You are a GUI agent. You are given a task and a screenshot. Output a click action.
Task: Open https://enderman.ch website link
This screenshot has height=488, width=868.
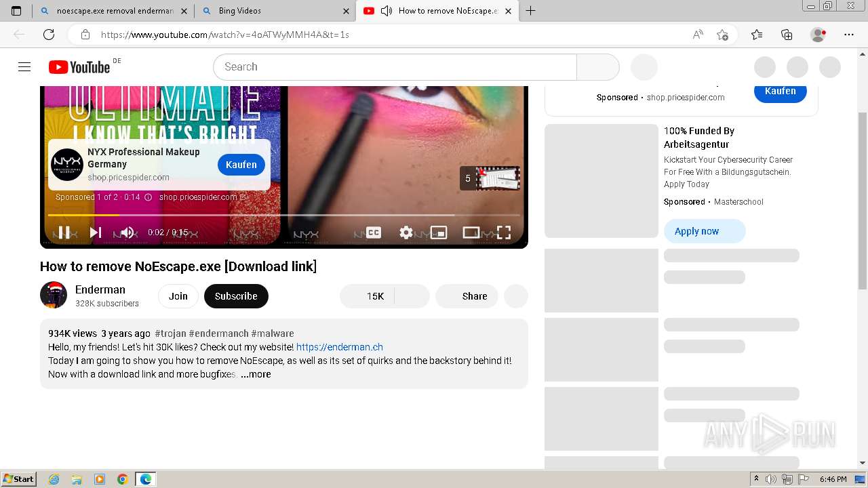(340, 347)
